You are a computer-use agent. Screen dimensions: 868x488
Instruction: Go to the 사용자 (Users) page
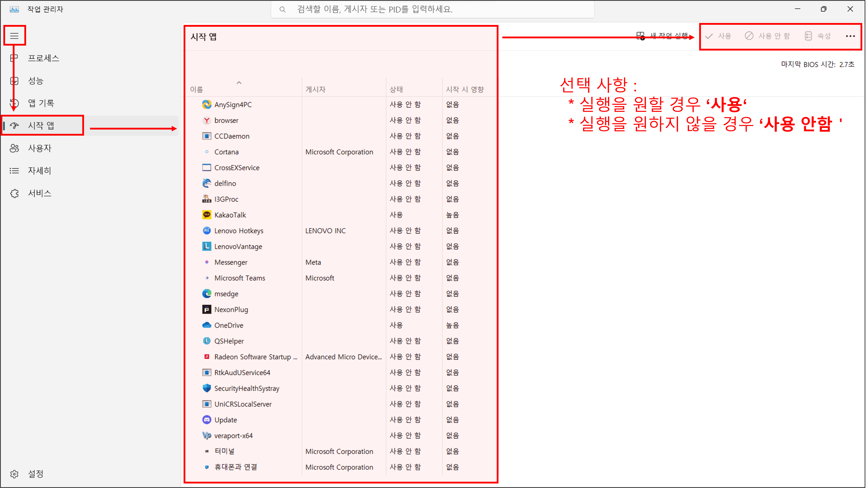tap(39, 148)
